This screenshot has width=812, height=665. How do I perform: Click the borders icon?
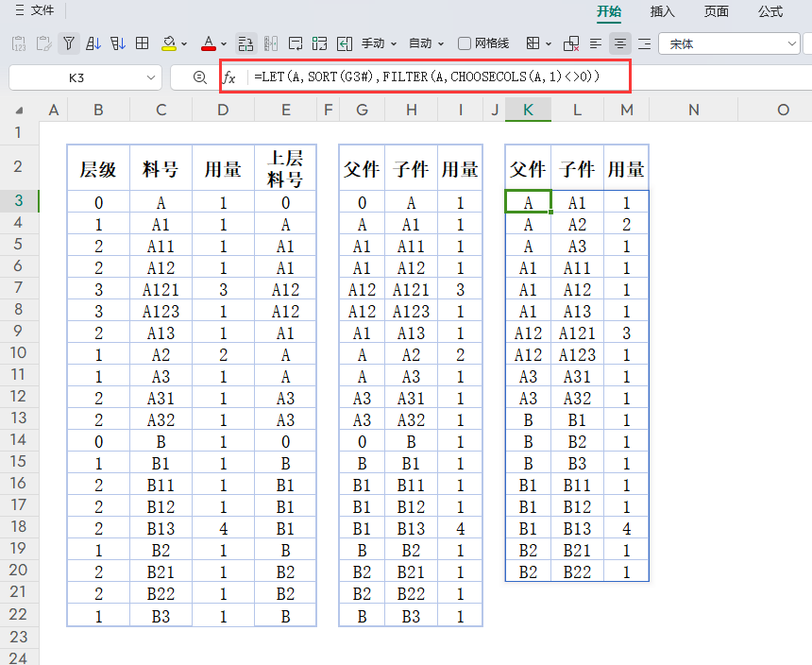533,43
